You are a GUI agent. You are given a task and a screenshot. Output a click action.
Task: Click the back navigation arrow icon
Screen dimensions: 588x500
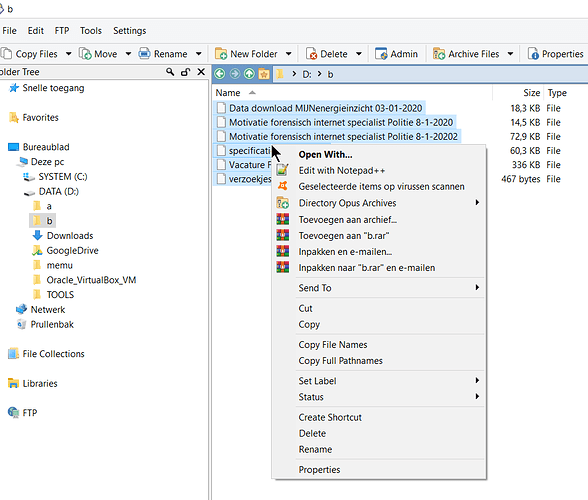[x=220, y=74]
